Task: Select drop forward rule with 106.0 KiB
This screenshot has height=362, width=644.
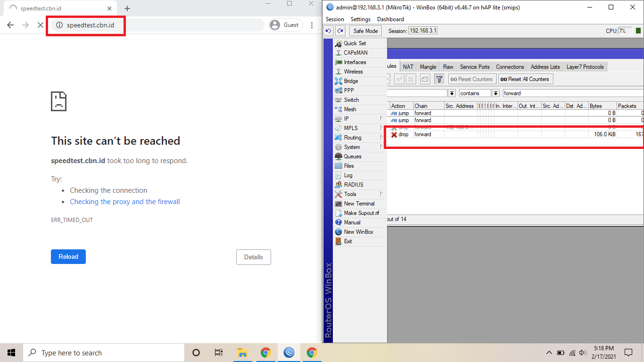Action: 515,134
